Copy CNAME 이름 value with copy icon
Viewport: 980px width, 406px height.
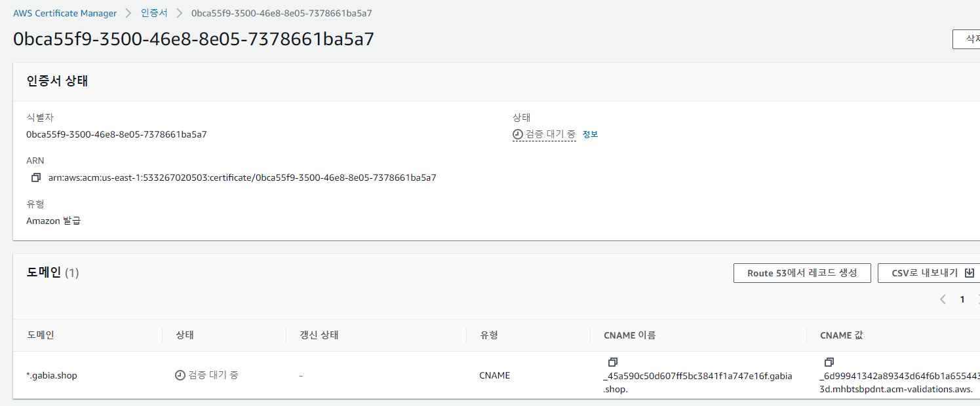[613, 362]
